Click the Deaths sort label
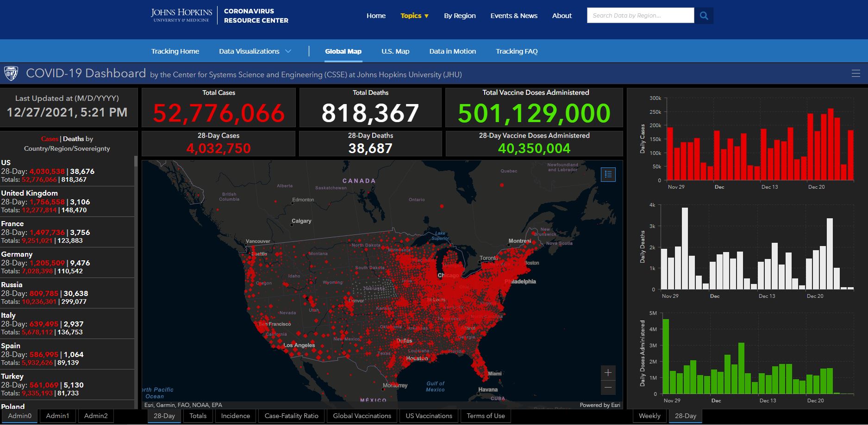 pyautogui.click(x=73, y=139)
